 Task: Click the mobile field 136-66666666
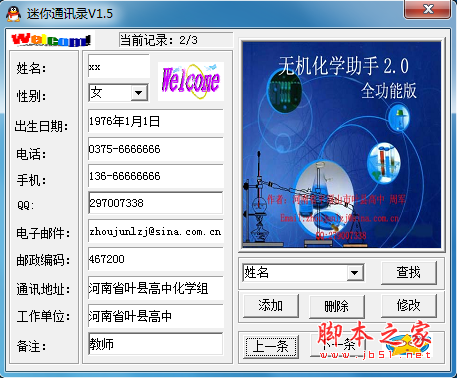pyautogui.click(x=155, y=176)
